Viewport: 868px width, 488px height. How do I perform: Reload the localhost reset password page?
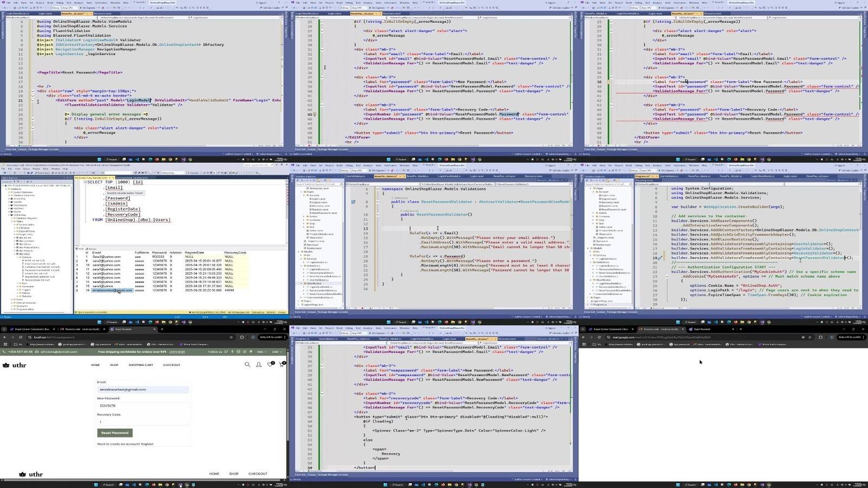coord(21,337)
